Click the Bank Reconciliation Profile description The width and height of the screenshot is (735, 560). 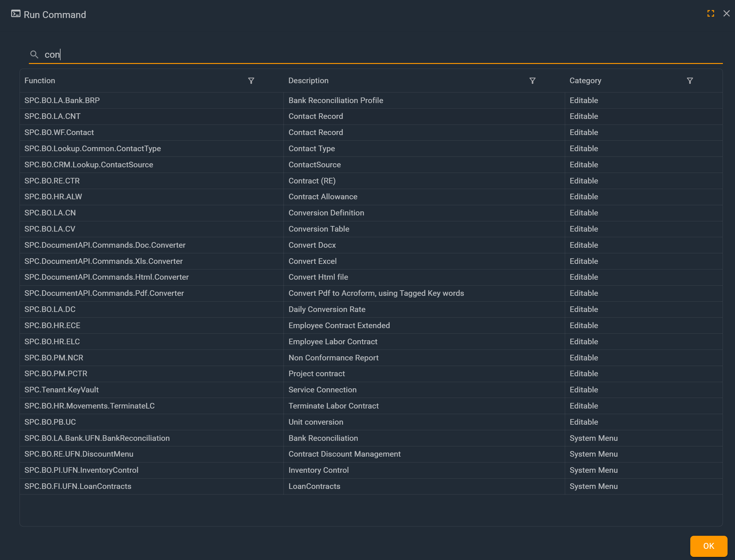[336, 100]
